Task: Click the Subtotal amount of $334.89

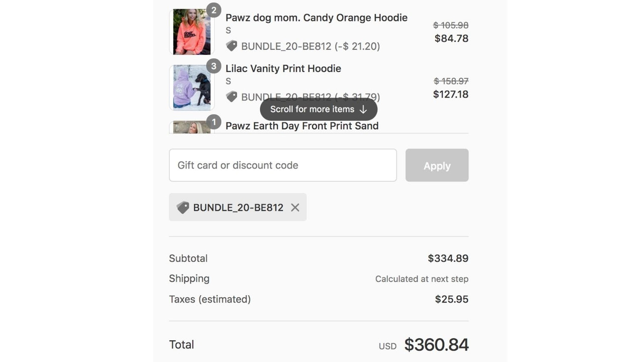Action: click(x=448, y=258)
